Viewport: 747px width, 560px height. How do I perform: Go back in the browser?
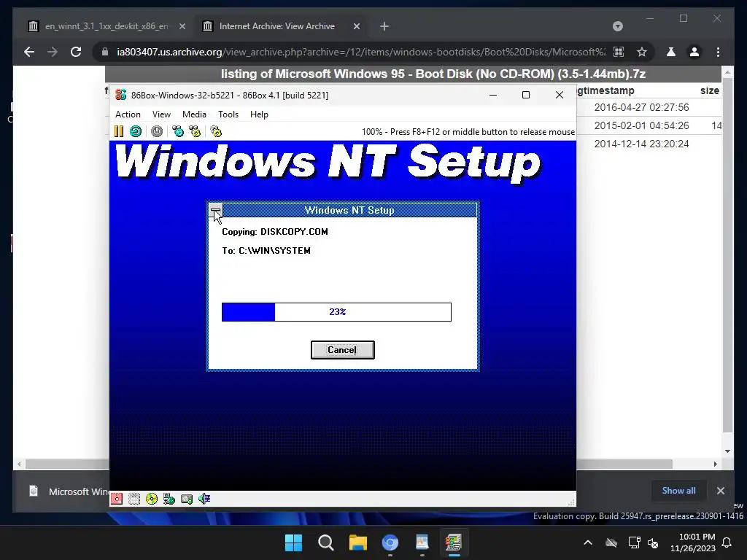click(29, 52)
